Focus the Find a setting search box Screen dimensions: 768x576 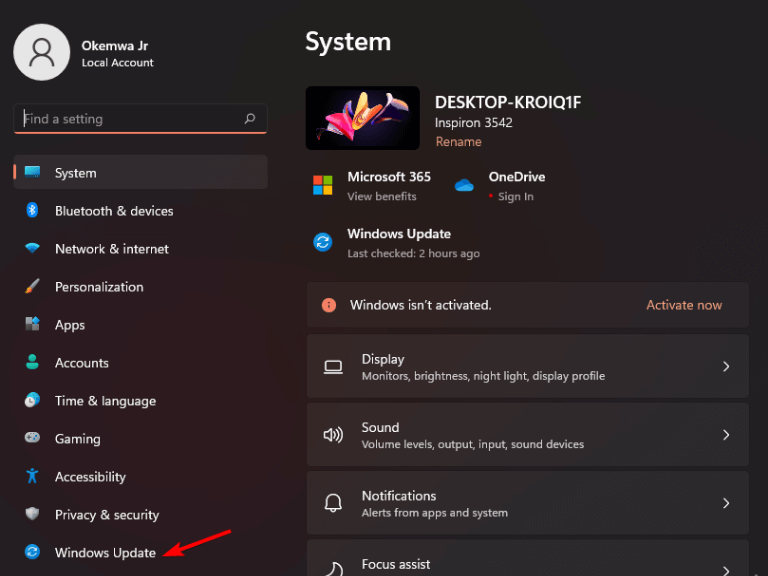[141, 119]
